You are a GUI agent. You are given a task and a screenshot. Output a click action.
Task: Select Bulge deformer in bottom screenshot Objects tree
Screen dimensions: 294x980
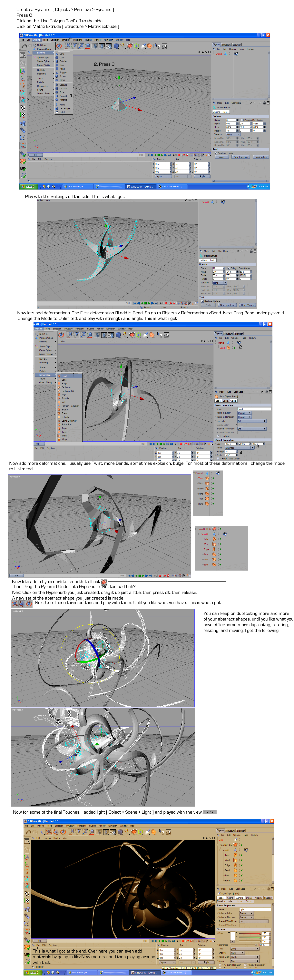pyautogui.click(x=227, y=866)
